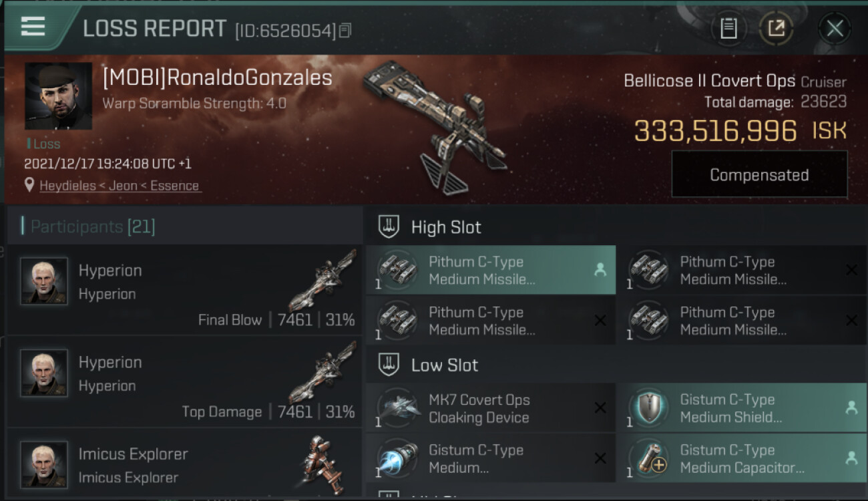Viewport: 868px width, 501px height.
Task: Select Gistum C-Type Medium Capacitor module
Action: (742, 458)
